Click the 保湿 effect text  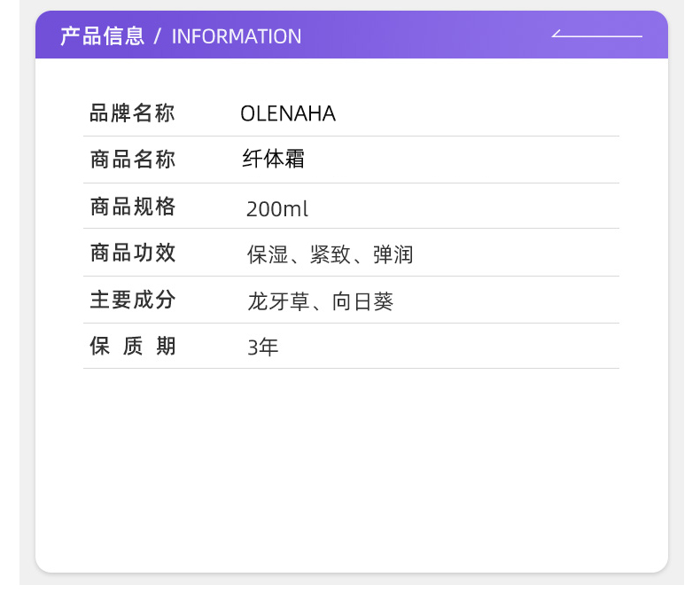(x=268, y=255)
